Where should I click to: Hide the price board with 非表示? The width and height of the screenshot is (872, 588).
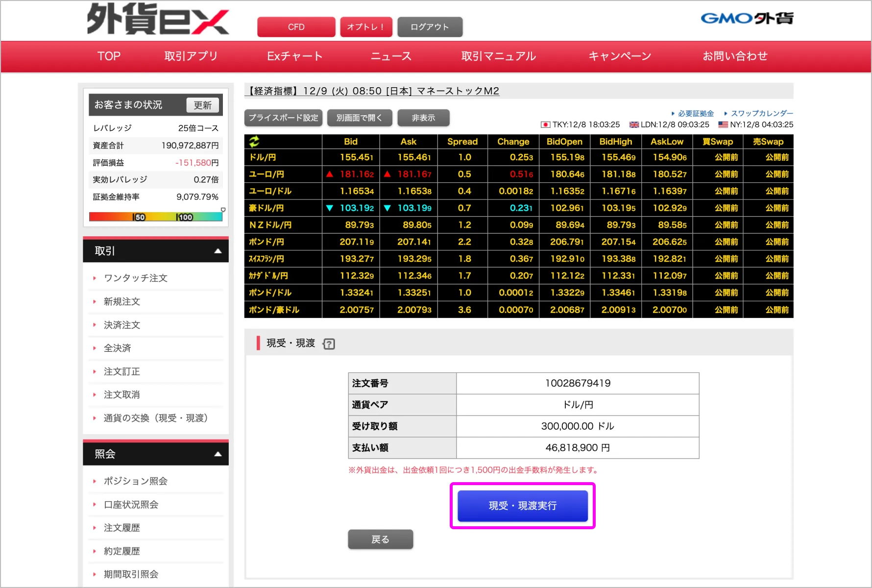[x=423, y=118]
